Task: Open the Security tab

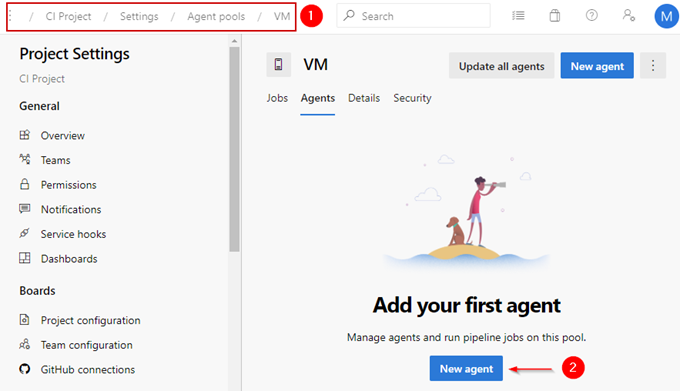Action: [412, 98]
